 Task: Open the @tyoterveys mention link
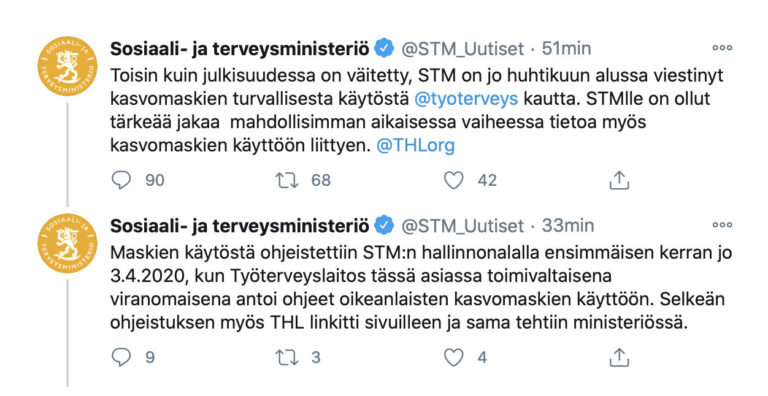point(466,99)
